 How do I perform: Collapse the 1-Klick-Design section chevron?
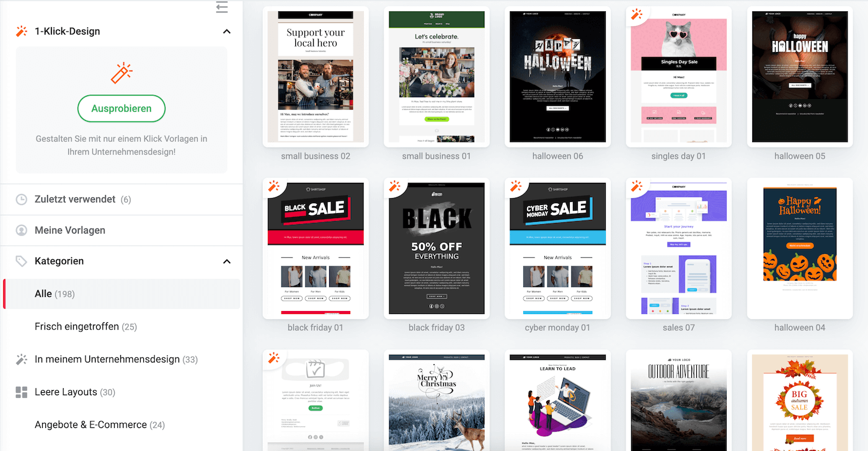pyautogui.click(x=227, y=32)
